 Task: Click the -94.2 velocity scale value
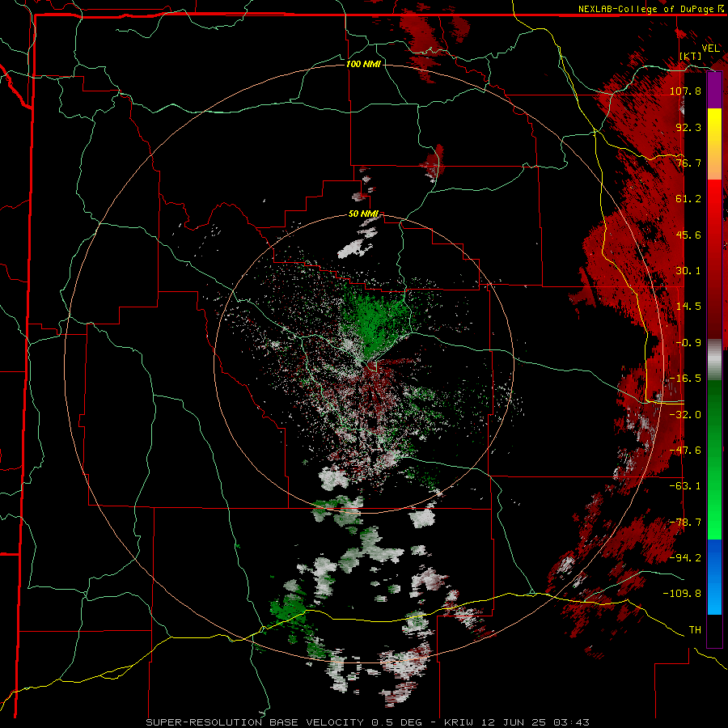(685, 558)
